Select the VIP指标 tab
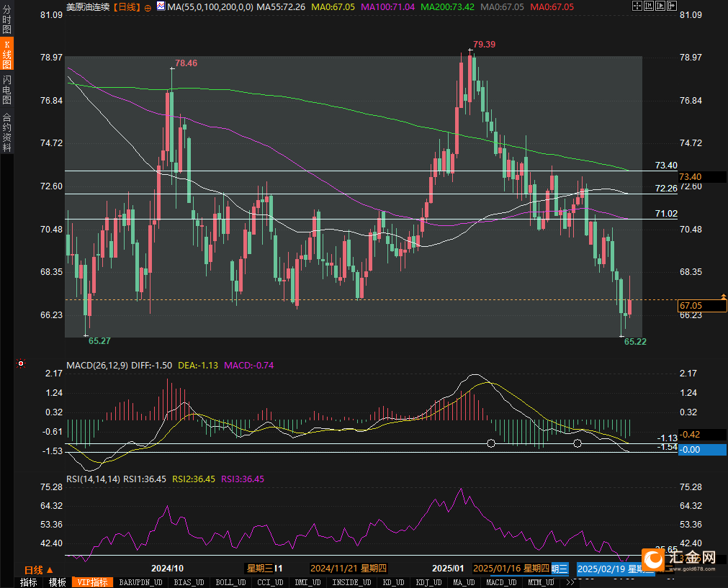 click(92, 582)
